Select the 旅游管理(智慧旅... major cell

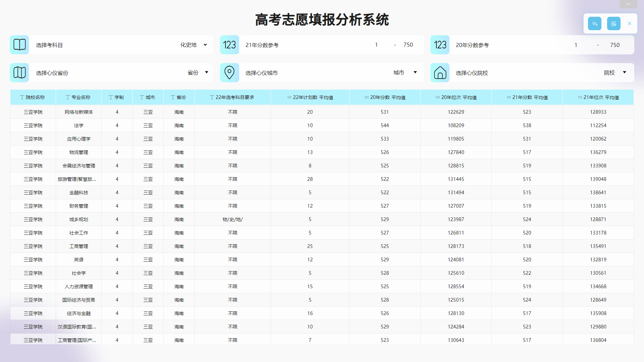[x=78, y=179]
